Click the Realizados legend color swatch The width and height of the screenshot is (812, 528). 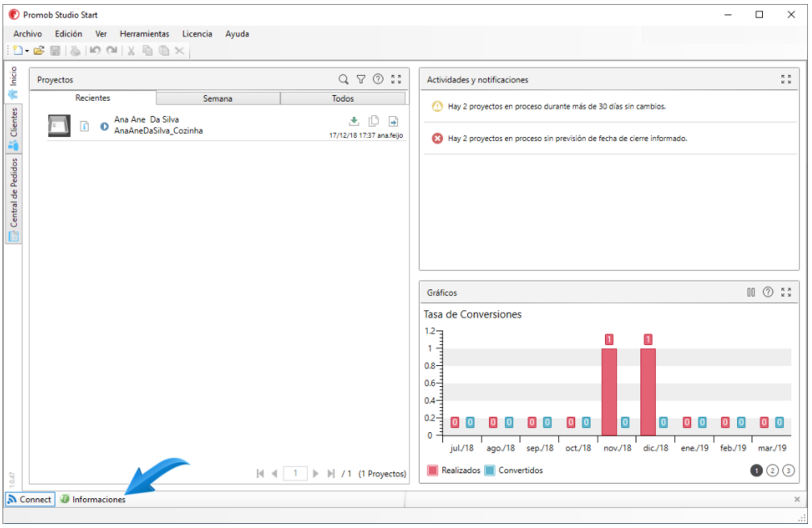click(x=433, y=471)
